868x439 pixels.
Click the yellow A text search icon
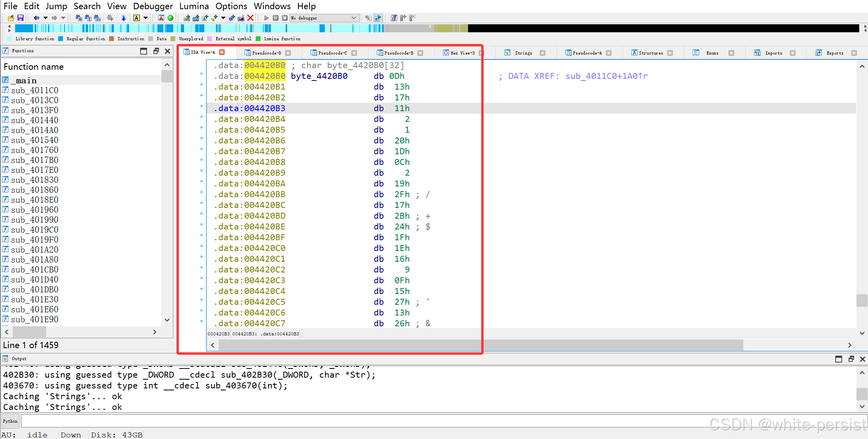pyautogui.click(x=137, y=18)
